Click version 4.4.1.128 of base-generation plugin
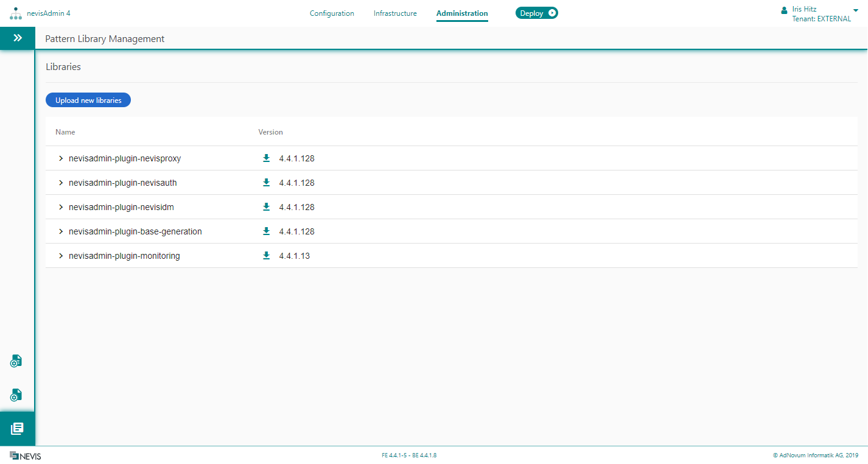The height and width of the screenshot is (464, 868). (x=296, y=231)
